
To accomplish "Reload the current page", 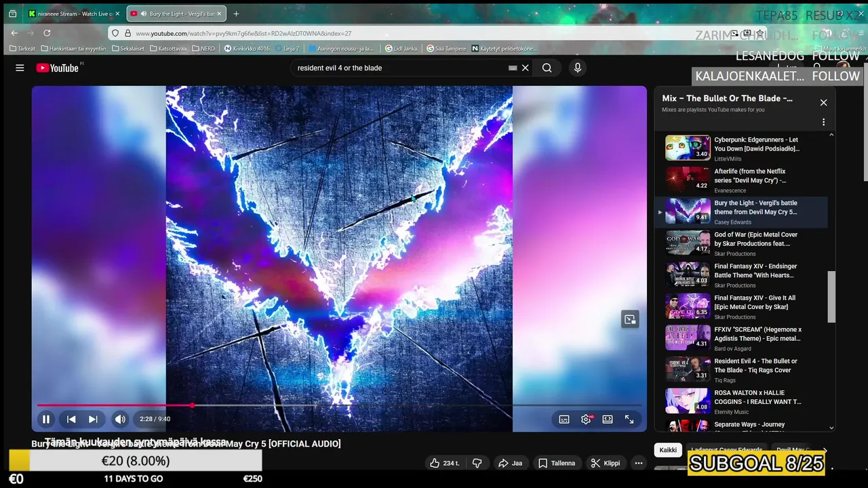I will tap(47, 33).
